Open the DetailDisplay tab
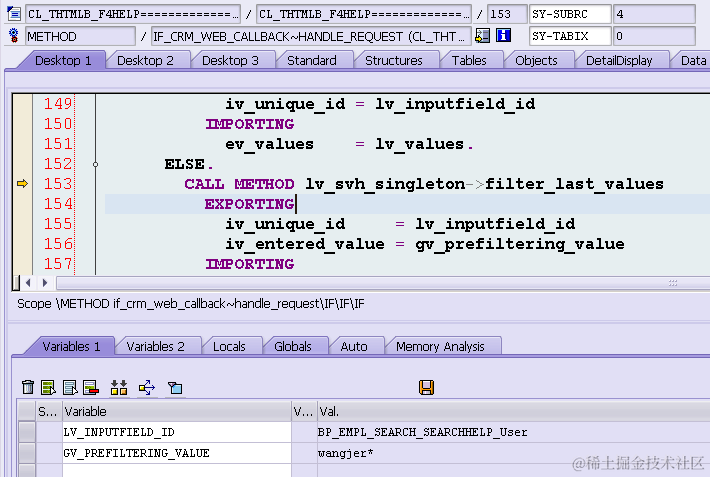The width and height of the screenshot is (710, 477). pyautogui.click(x=619, y=60)
